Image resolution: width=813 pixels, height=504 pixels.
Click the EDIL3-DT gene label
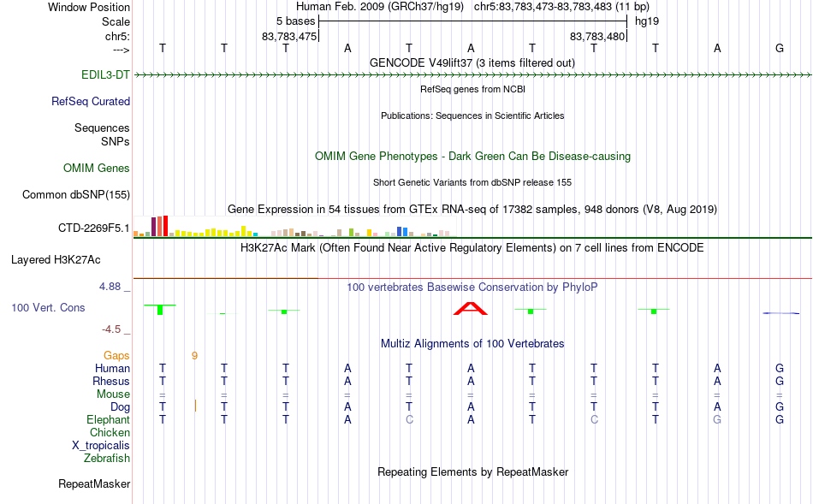pyautogui.click(x=105, y=74)
